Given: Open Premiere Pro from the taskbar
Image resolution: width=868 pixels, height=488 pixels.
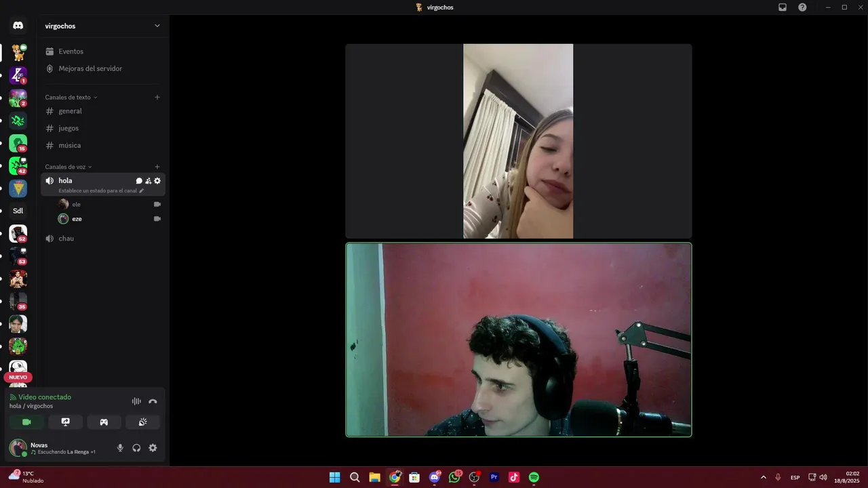Looking at the screenshot, I should [494, 477].
